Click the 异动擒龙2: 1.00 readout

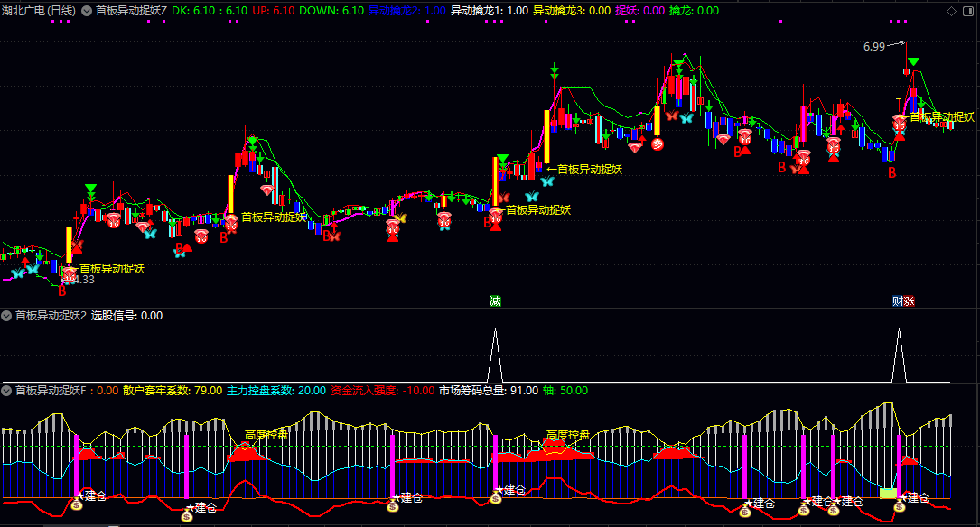(406, 11)
